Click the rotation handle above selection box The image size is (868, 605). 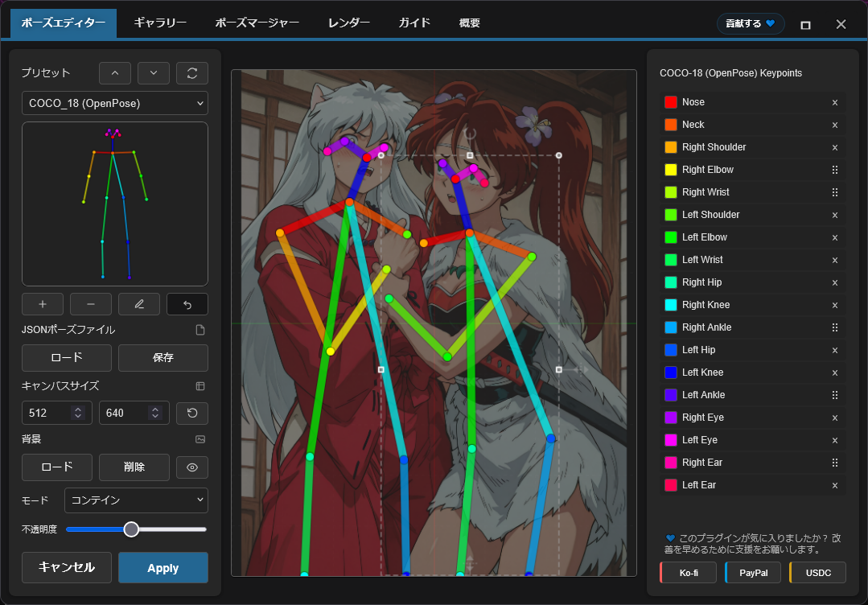(470, 134)
